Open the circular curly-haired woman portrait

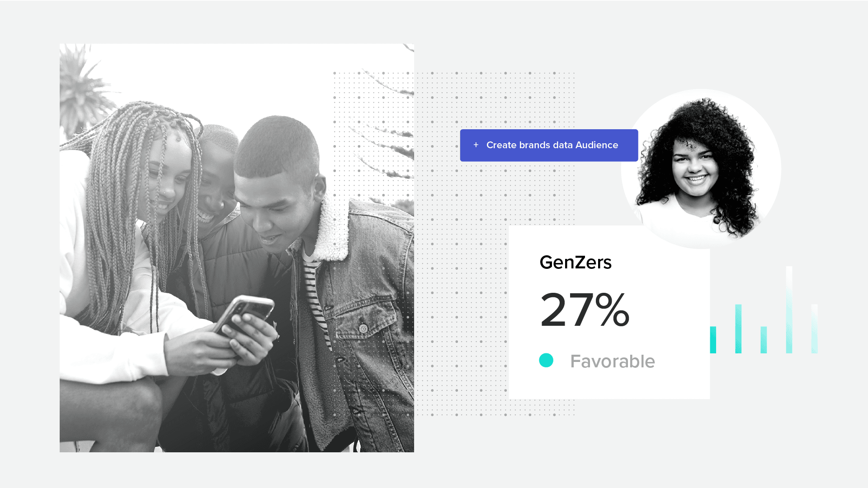[701, 169]
